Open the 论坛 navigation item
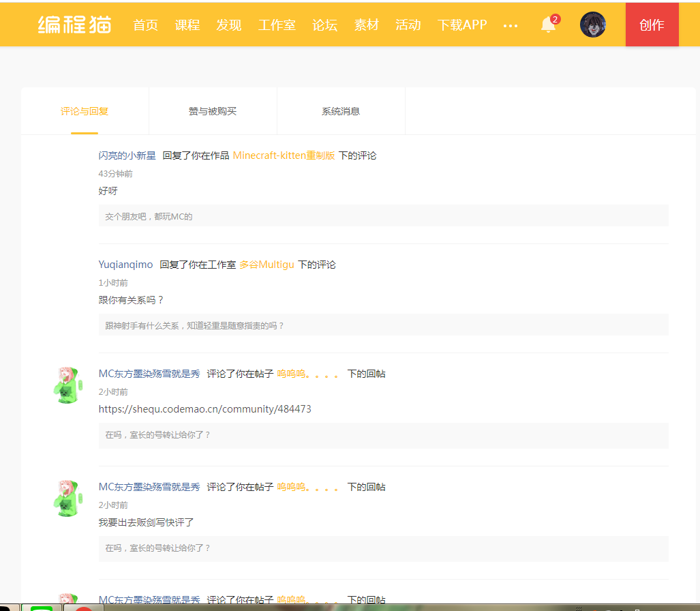This screenshot has width=700, height=611. 324,25
